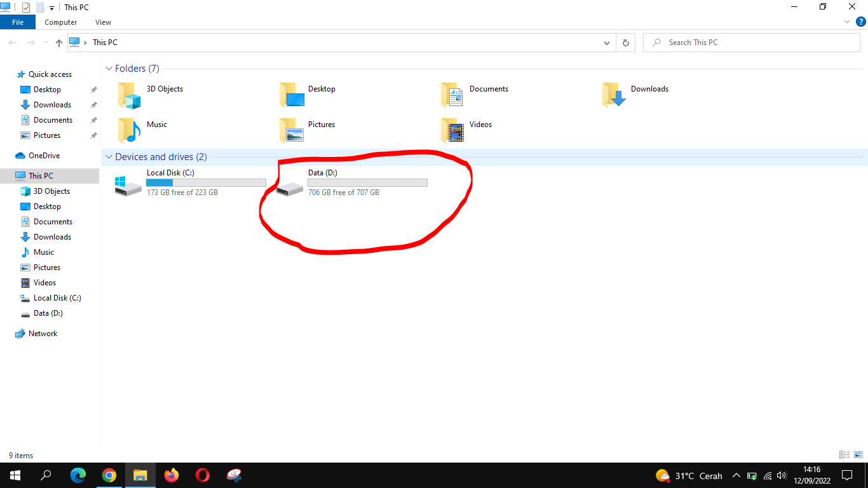Open Help with the question mark icon
Screen dimensions: 868x488
(861, 22)
